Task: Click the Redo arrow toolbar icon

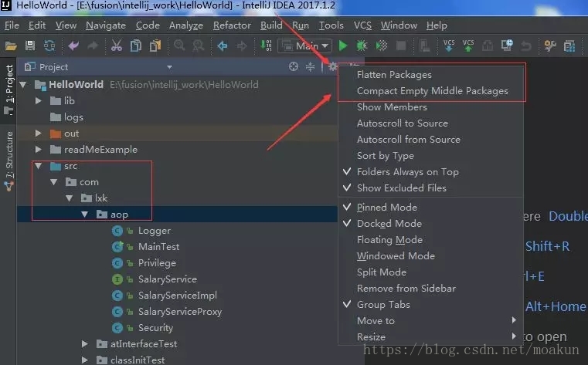Action: pos(93,46)
